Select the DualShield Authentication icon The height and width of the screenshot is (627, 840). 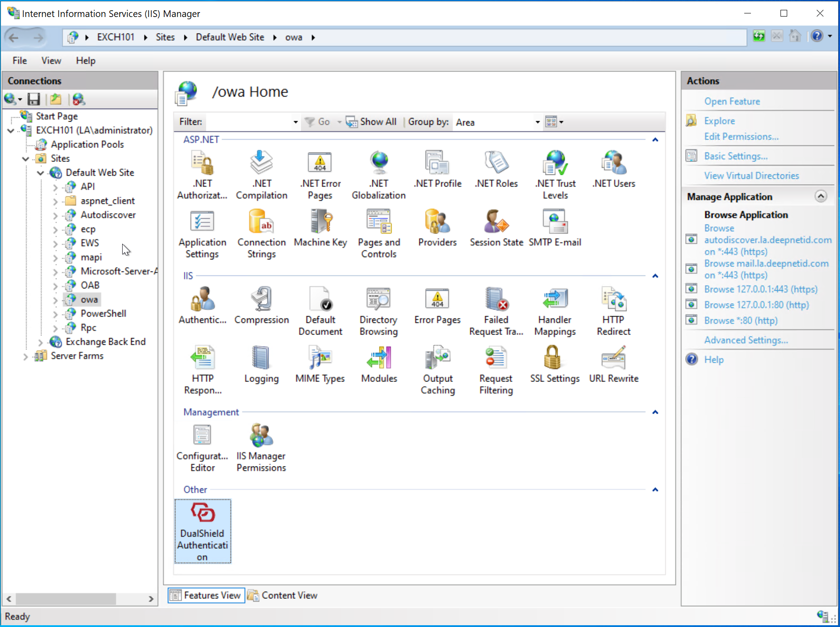point(203,531)
